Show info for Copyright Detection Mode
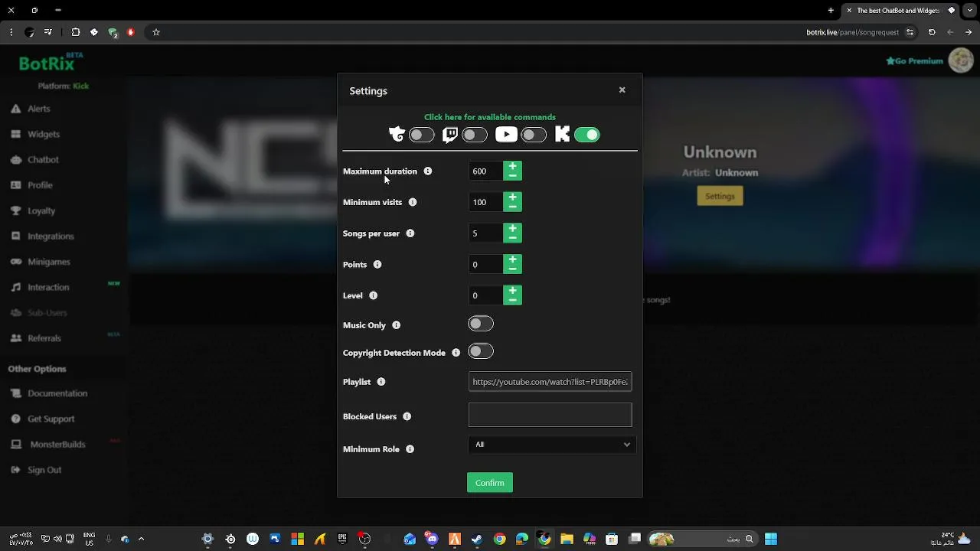Image resolution: width=980 pixels, height=551 pixels. click(456, 353)
